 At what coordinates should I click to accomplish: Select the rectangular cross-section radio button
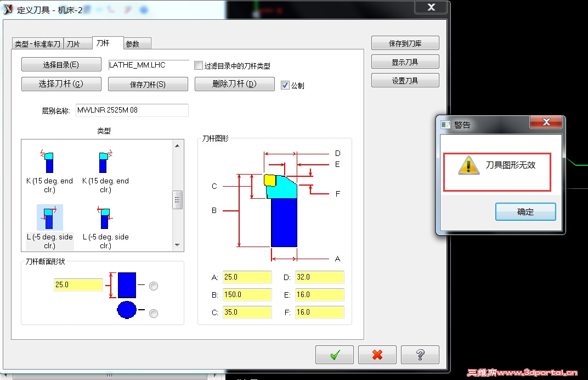click(154, 286)
